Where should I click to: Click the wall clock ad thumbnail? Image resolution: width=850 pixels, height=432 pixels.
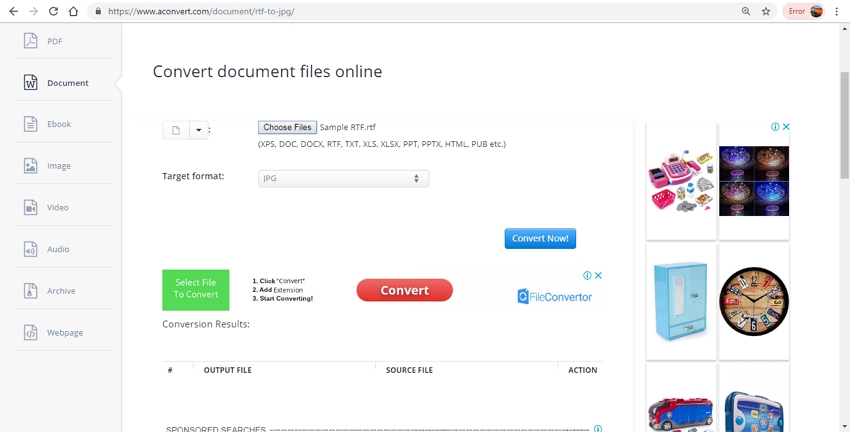tap(753, 301)
